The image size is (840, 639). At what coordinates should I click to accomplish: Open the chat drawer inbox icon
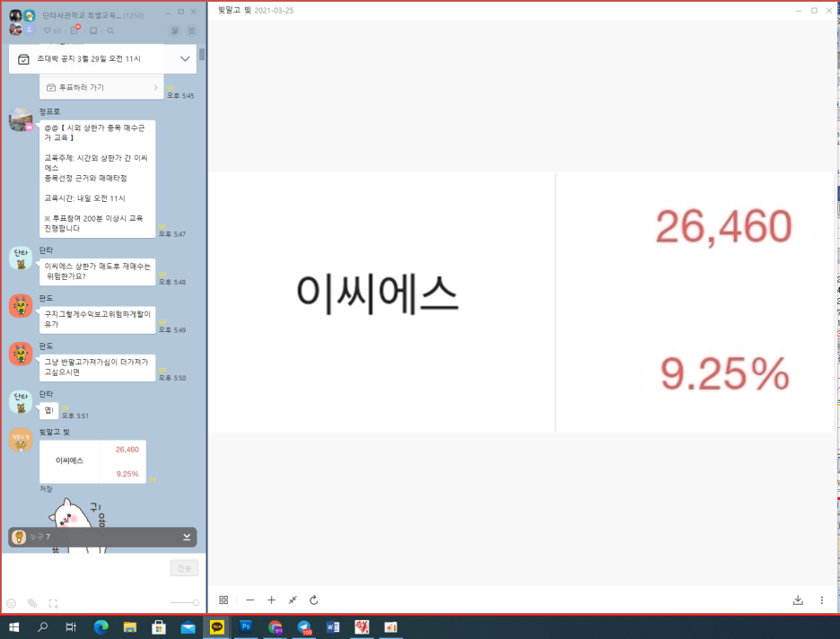pos(92,31)
